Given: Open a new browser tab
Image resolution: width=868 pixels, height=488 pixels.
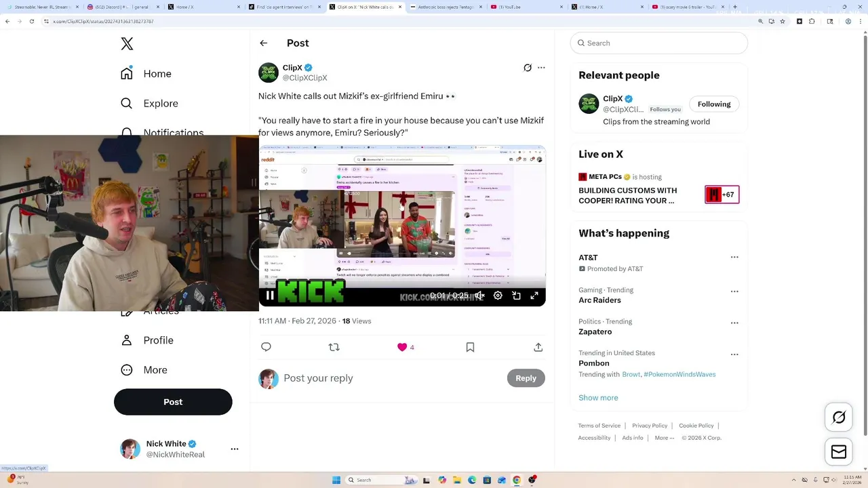Looking at the screenshot, I should 735,7.
